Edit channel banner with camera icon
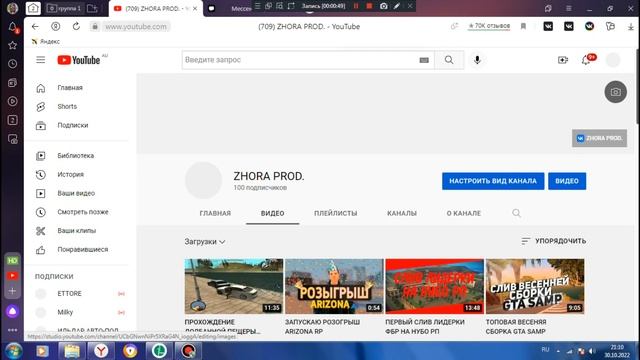Image resolution: width=640 pixels, height=360 pixels. pos(616,92)
